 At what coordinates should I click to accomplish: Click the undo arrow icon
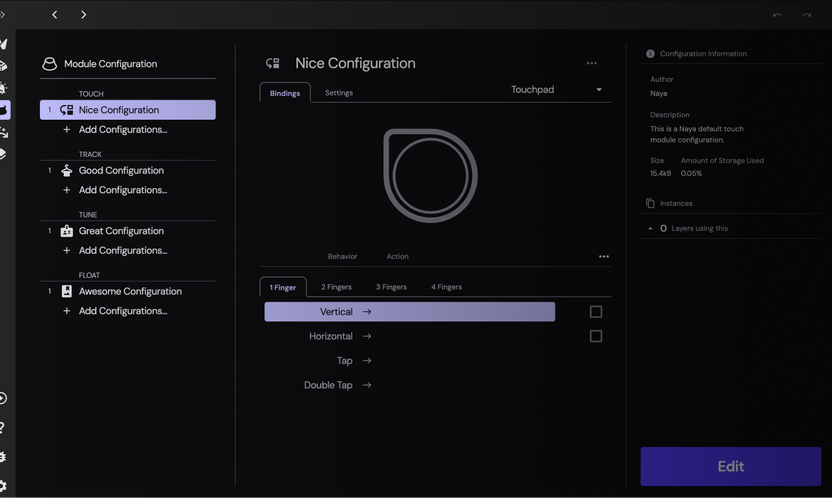click(x=777, y=15)
